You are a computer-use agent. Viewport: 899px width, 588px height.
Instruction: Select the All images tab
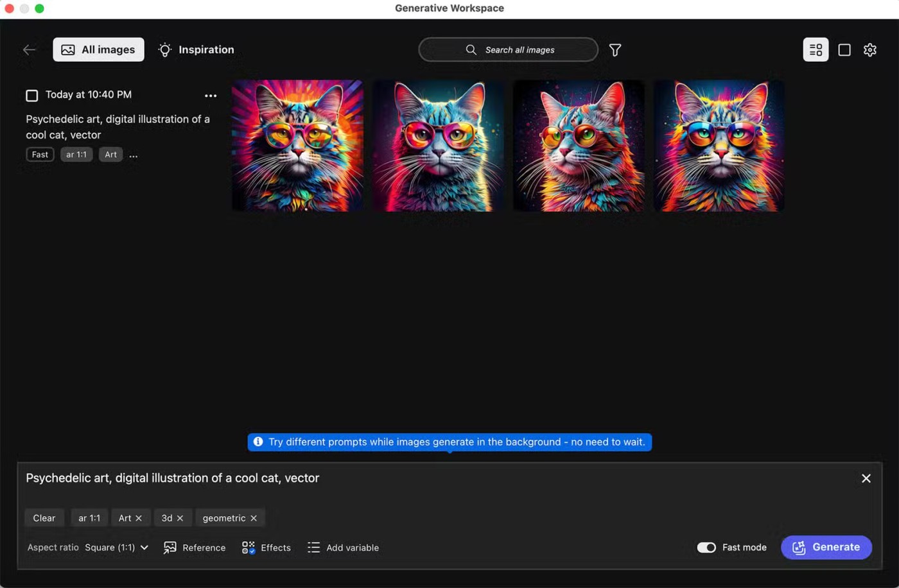click(x=98, y=50)
